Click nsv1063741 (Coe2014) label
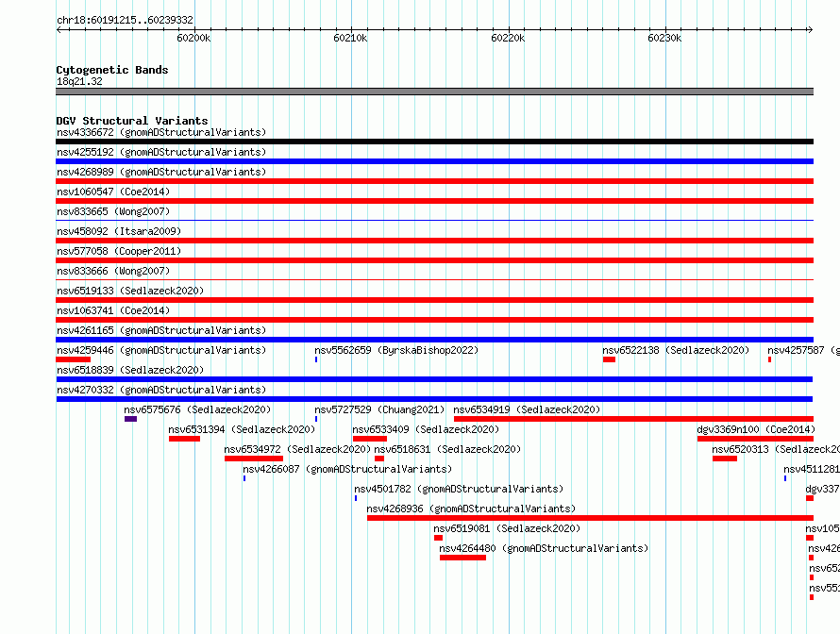 tap(113, 310)
